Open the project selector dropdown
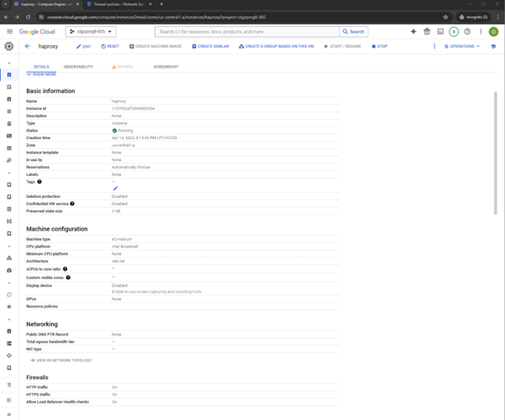 click(x=91, y=32)
